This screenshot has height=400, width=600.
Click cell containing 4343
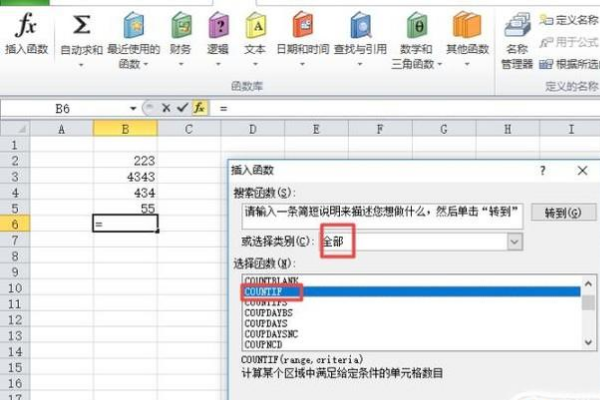point(125,177)
